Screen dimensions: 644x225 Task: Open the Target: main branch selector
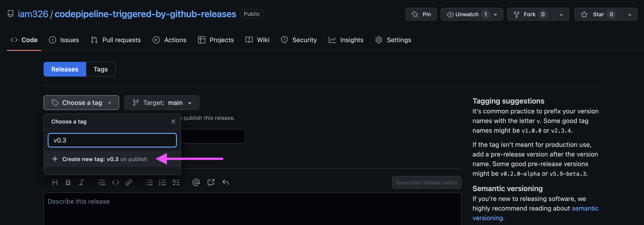pyautogui.click(x=162, y=102)
